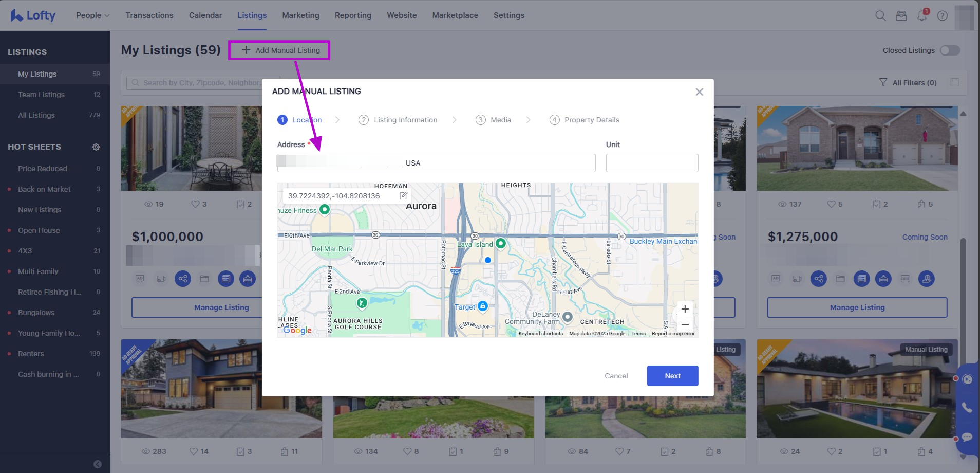The width and height of the screenshot is (980, 473).
Task: Toggle Closed Listings switch
Action: point(950,50)
